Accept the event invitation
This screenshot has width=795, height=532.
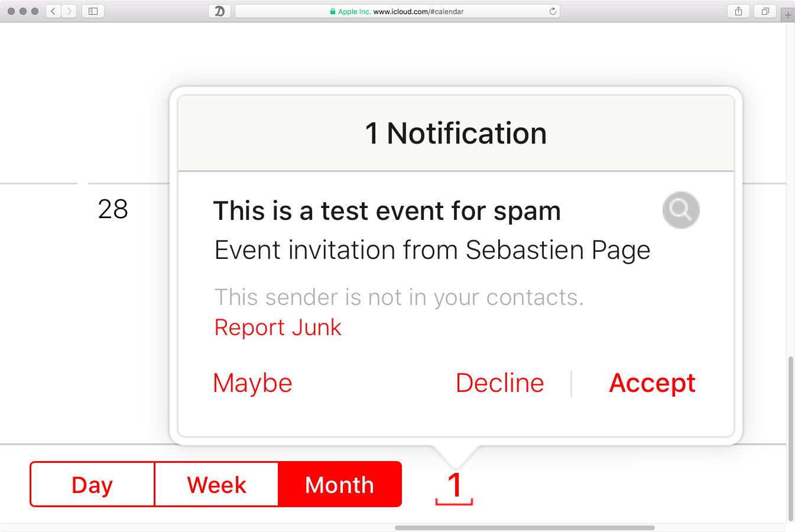click(x=652, y=383)
